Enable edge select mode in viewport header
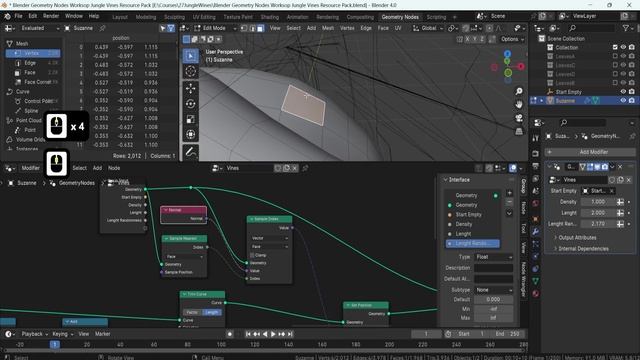This screenshot has width=640, height=360. [x=252, y=28]
